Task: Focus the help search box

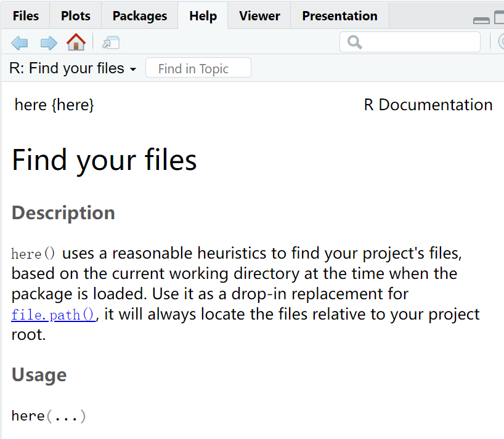Action: [419, 42]
